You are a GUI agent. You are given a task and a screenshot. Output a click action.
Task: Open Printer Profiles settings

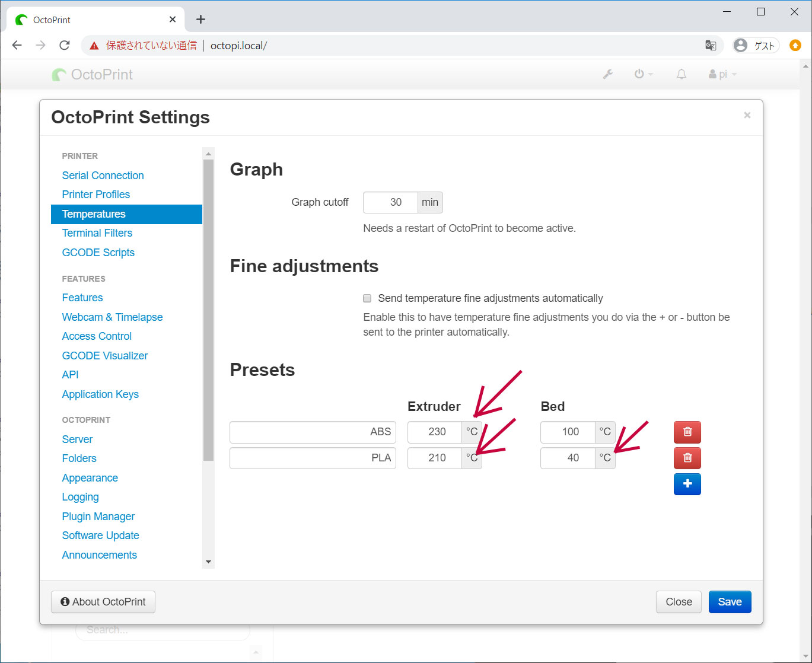(x=95, y=195)
